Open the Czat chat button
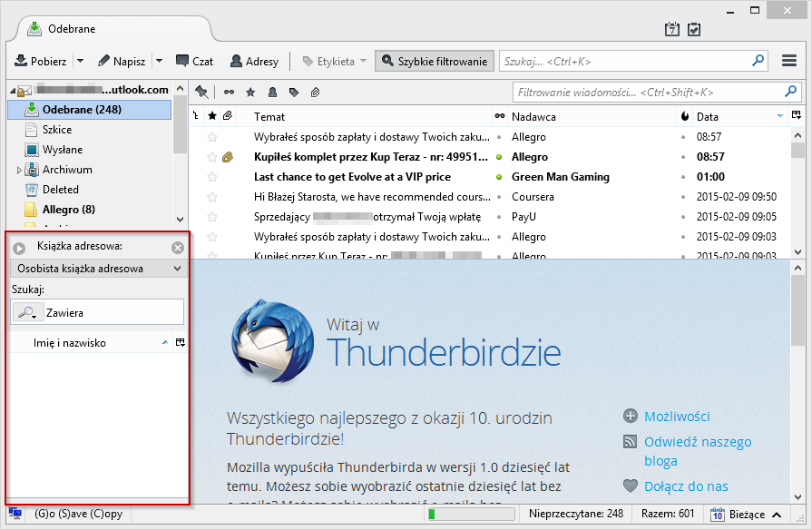The image size is (812, 530). 195,61
